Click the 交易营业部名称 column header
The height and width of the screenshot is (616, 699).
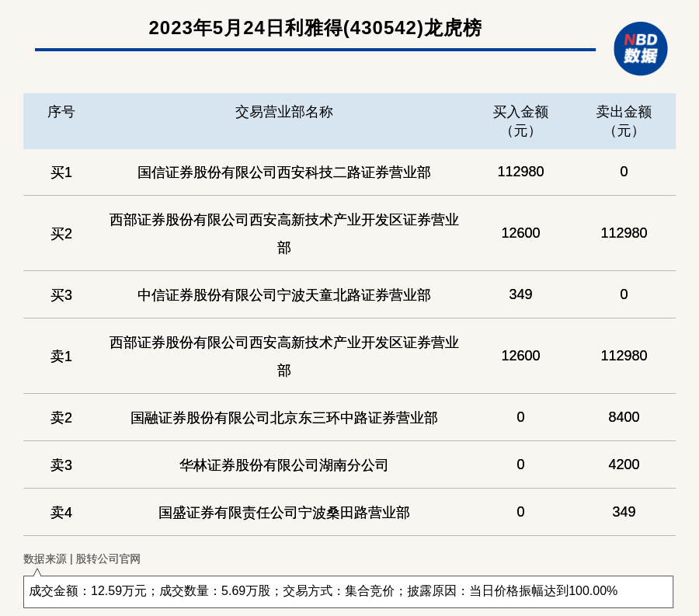pos(284,112)
